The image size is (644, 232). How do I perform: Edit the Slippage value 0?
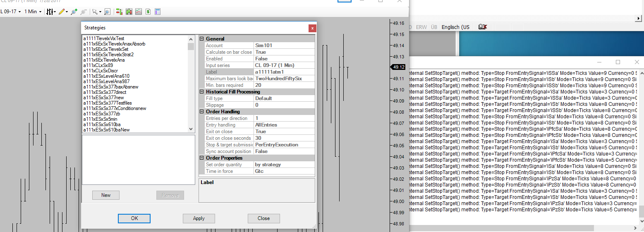pyautogui.click(x=284, y=105)
